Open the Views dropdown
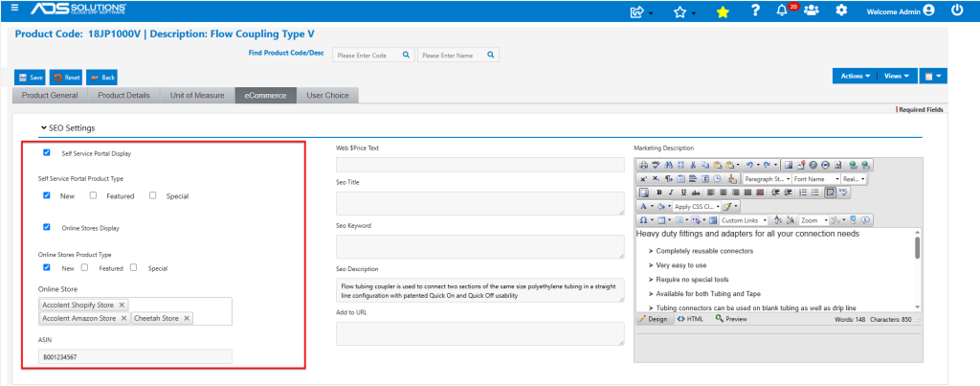The image size is (980, 386). (897, 76)
